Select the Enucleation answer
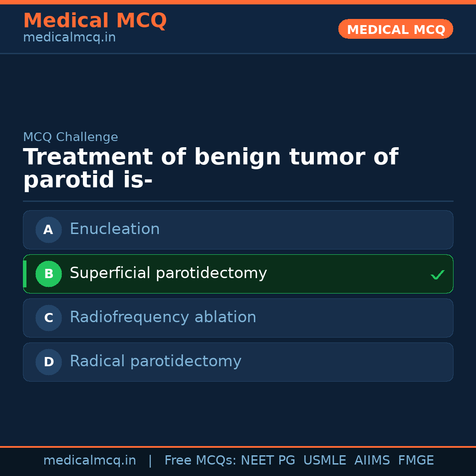This screenshot has height=476, width=476. (x=115, y=229)
